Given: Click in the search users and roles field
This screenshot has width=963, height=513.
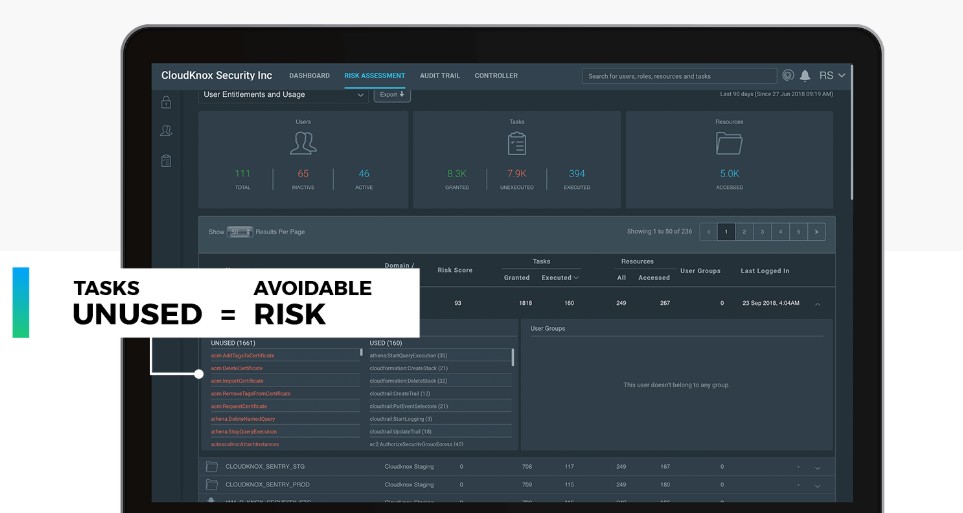Looking at the screenshot, I should tap(679, 76).
